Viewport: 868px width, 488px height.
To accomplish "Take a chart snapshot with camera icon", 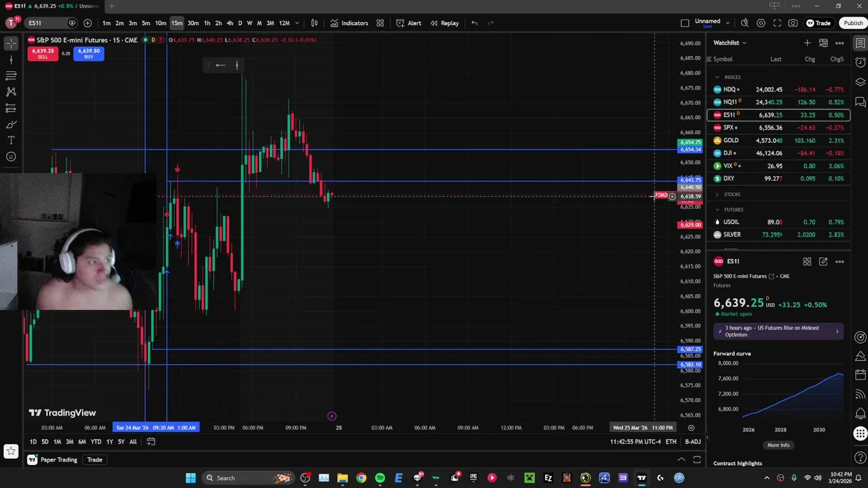I will click(x=793, y=23).
